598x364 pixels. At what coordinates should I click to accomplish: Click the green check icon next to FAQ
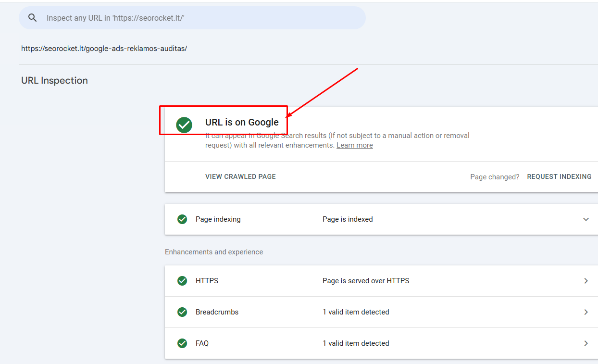182,343
